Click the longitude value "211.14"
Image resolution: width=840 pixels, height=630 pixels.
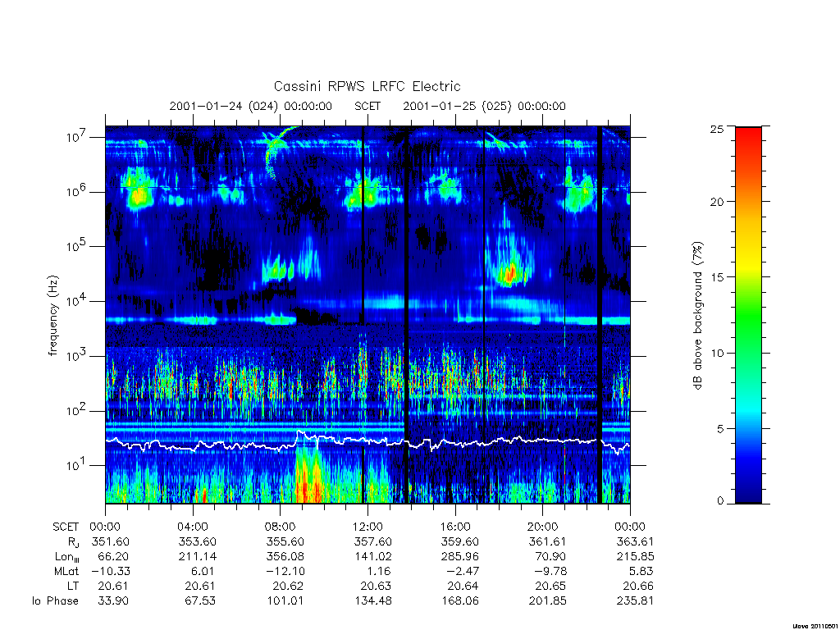pos(198,557)
